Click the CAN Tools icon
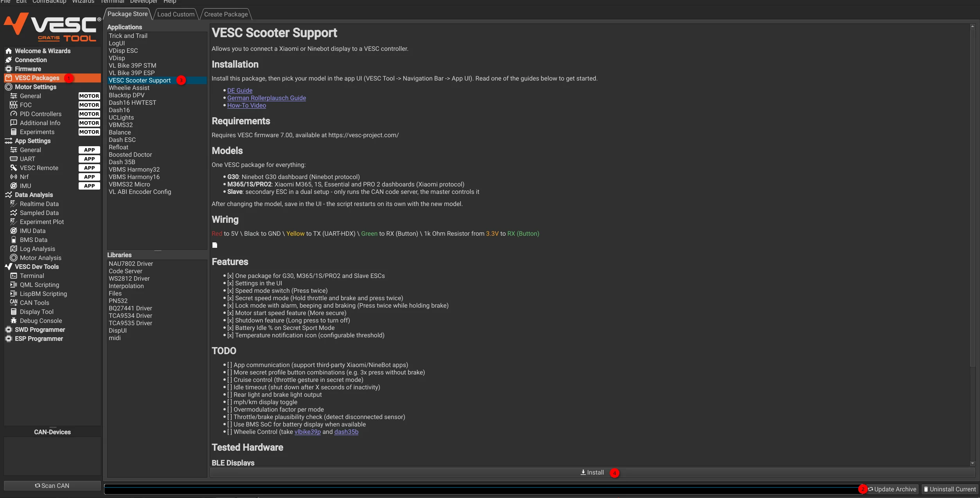980x498 pixels. 14,303
